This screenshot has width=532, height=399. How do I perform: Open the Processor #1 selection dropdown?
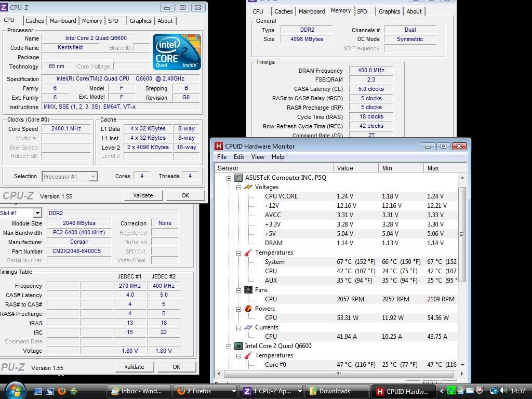pos(93,177)
